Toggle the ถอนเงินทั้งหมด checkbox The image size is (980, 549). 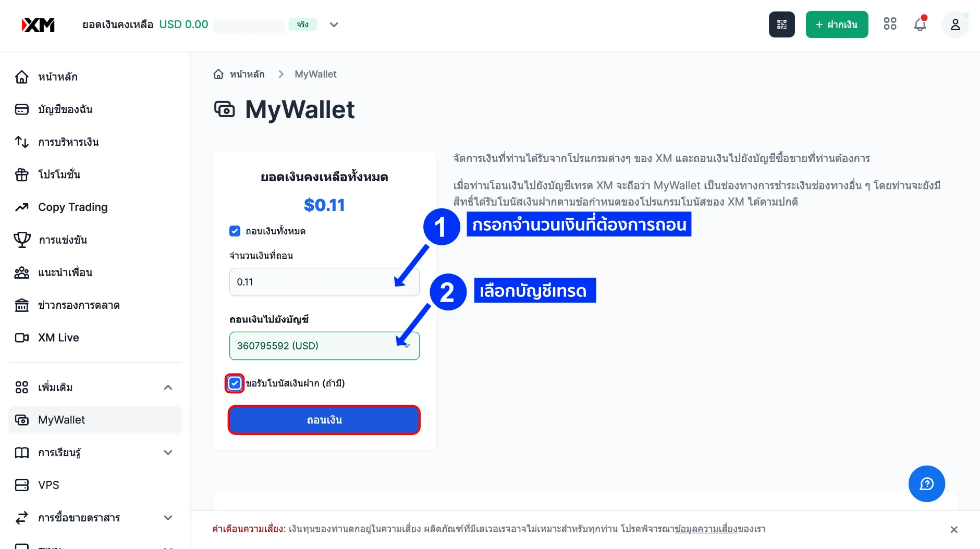[235, 231]
